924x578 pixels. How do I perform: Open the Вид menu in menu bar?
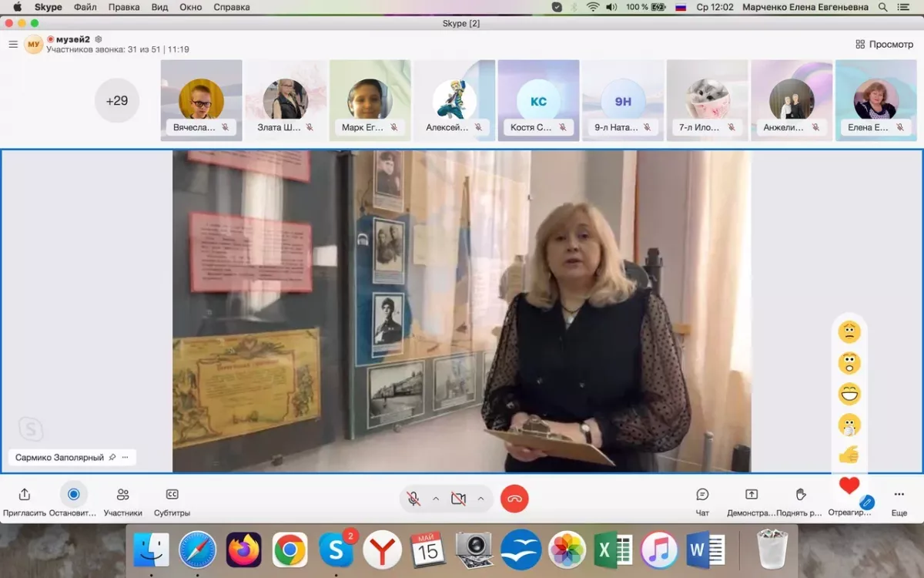click(159, 7)
